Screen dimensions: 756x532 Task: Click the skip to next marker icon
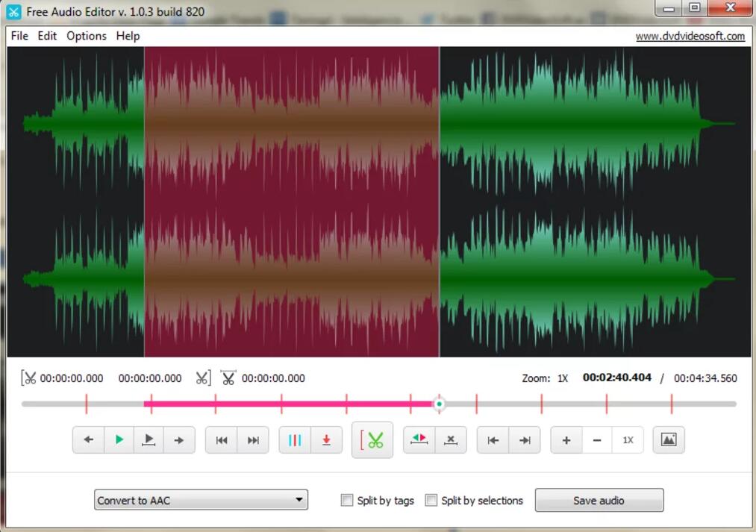click(253, 440)
